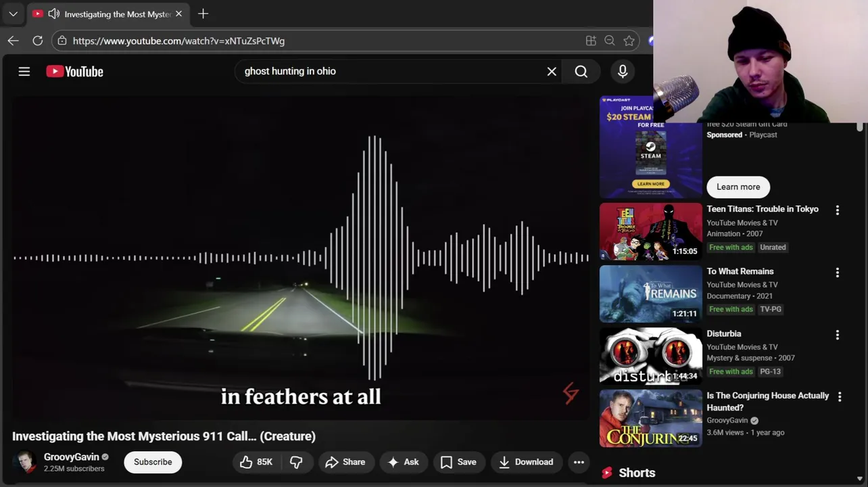Open more actions for the video
Image resolution: width=868 pixels, height=487 pixels.
pos(579,462)
